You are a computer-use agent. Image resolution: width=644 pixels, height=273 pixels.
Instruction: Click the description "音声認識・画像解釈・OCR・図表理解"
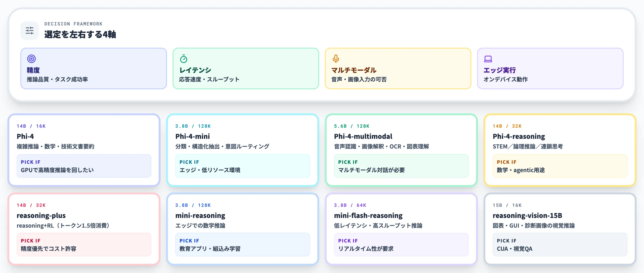[381, 146]
